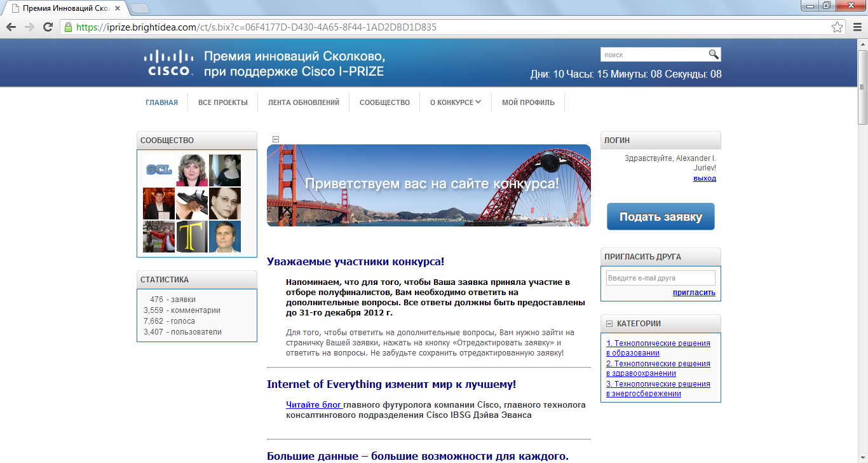Open ВСЕ ПРОЕКТЫ menu item

[x=223, y=102]
